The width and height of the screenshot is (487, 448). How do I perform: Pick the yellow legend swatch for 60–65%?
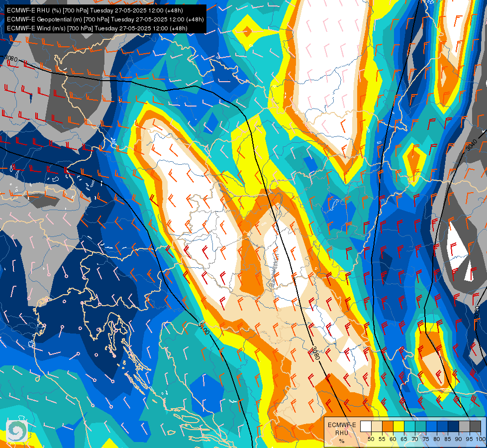click(398, 426)
